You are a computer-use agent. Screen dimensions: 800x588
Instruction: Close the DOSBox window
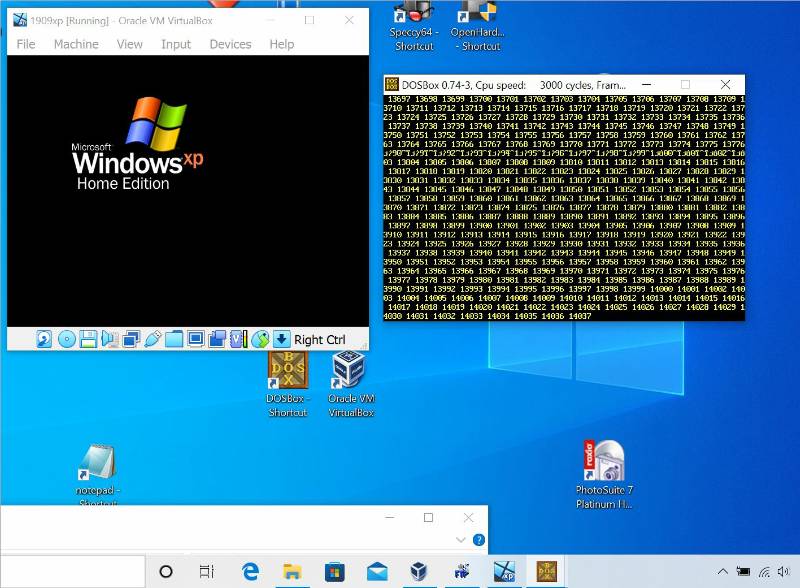tap(725, 84)
